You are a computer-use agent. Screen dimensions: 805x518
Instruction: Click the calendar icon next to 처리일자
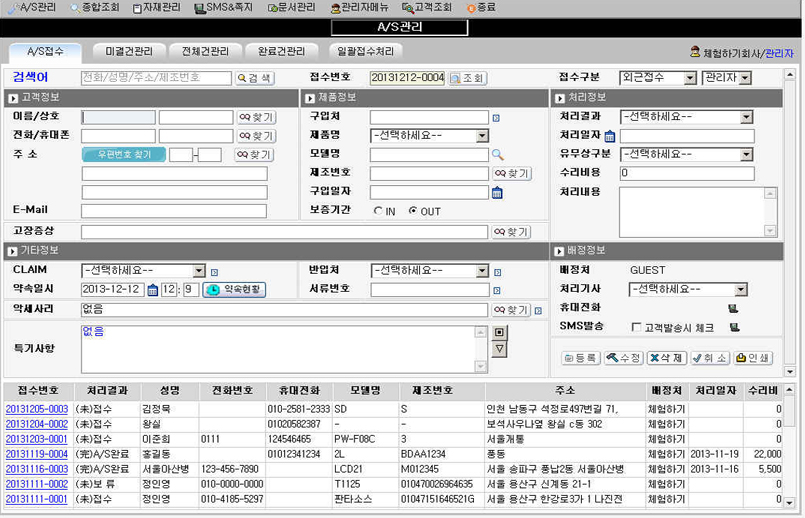coord(609,136)
